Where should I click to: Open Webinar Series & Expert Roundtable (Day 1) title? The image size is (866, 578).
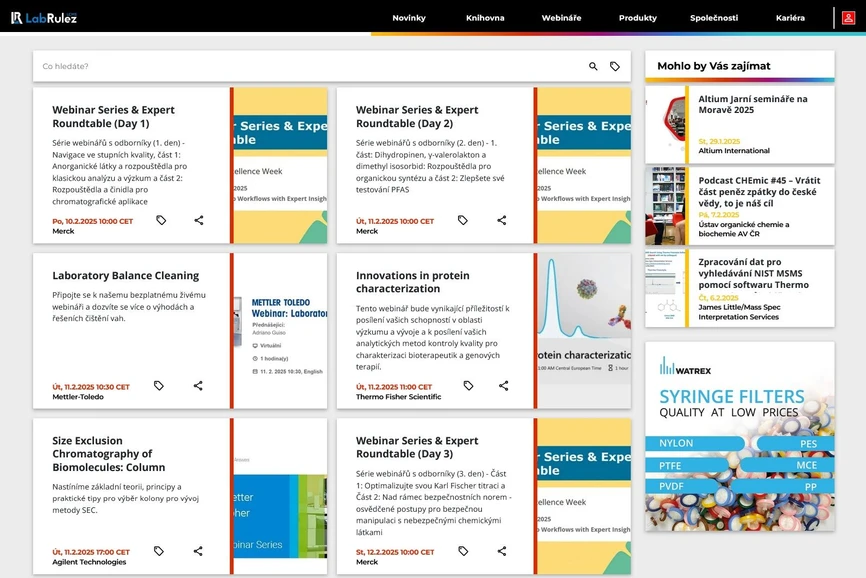coord(113,116)
